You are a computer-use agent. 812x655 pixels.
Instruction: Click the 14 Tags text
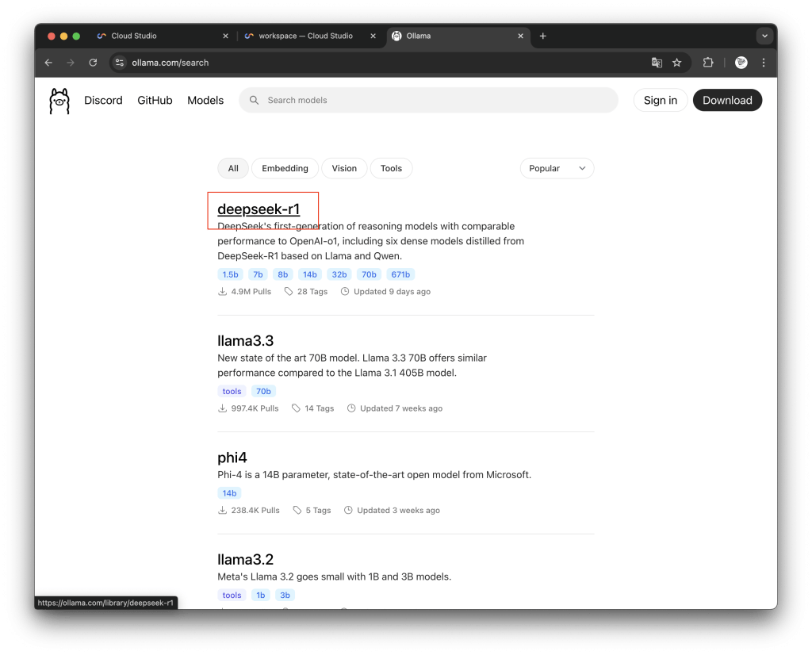[x=319, y=408]
